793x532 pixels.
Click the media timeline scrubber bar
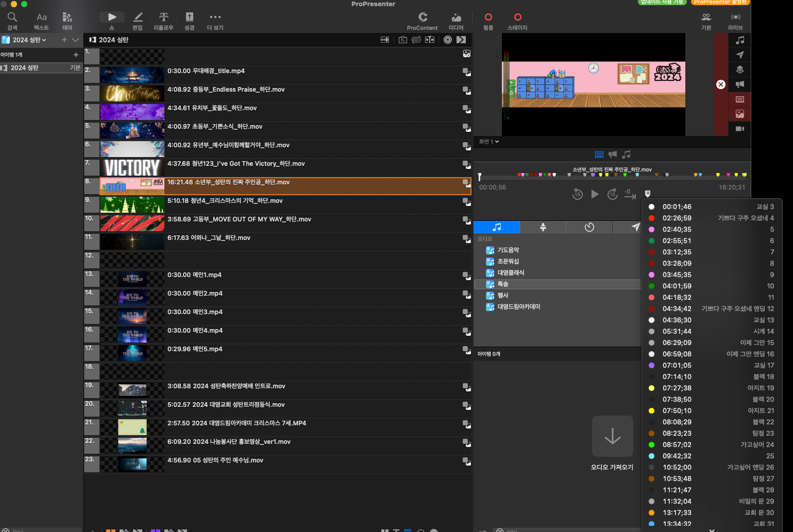tap(612, 175)
